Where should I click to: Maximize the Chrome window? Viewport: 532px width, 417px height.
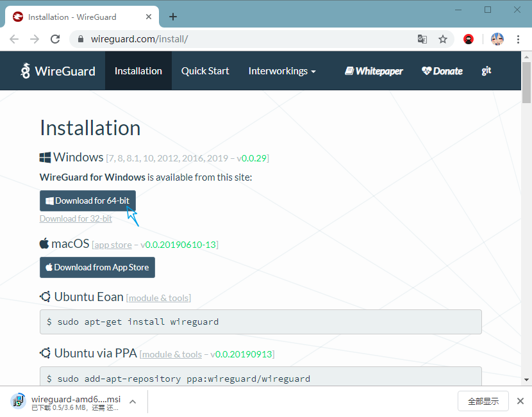point(488,10)
